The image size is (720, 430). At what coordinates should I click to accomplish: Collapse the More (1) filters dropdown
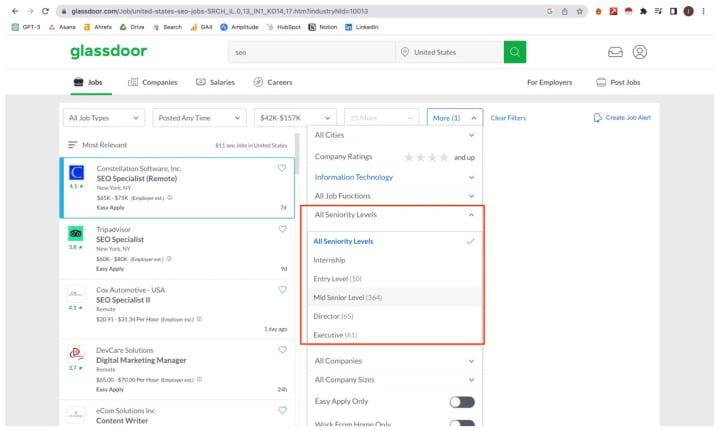pyautogui.click(x=455, y=118)
